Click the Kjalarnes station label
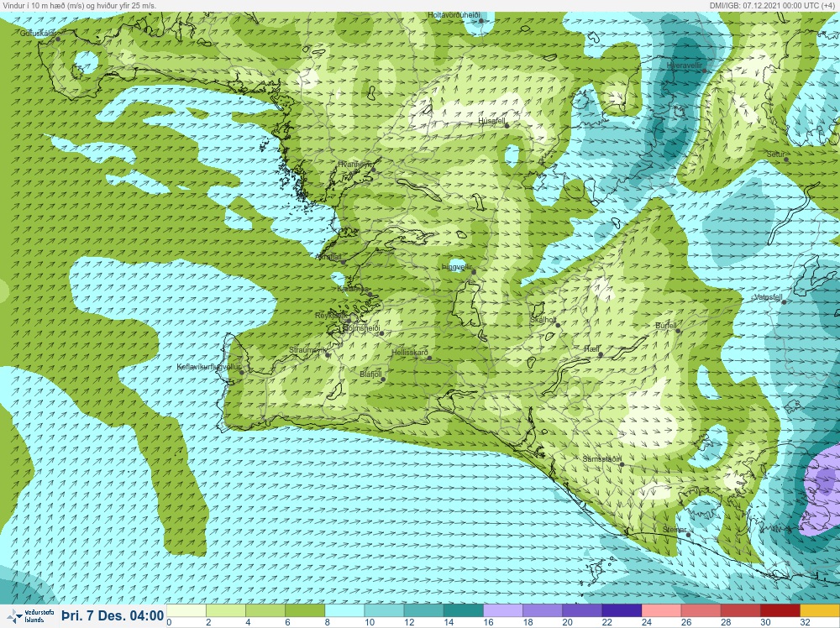 [x=353, y=289]
